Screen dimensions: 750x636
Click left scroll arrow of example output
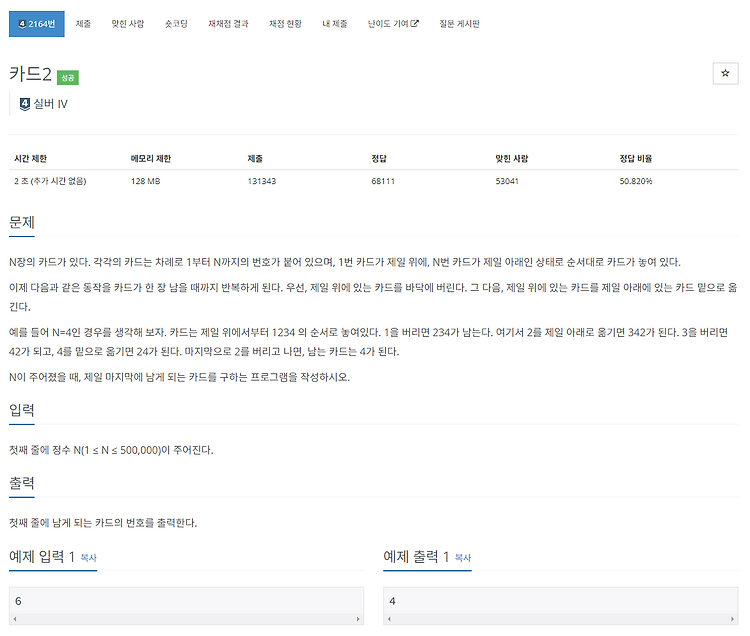389,619
